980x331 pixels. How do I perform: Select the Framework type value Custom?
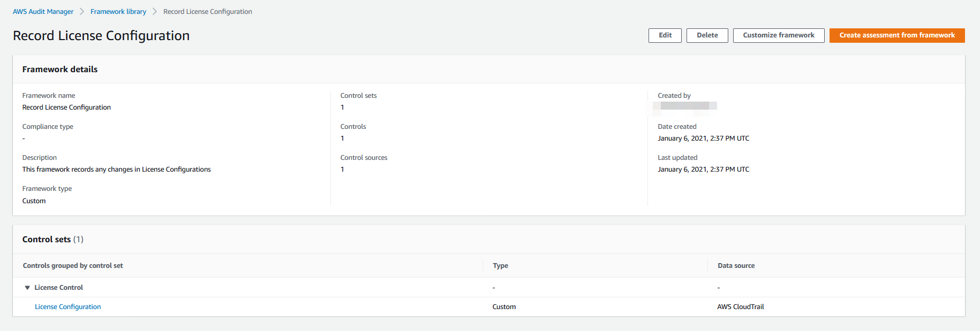[34, 201]
